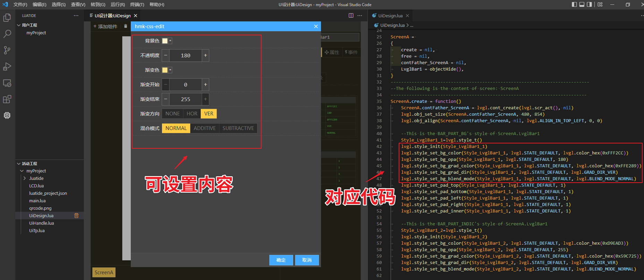Set 渐变方向 to VER
The height and width of the screenshot is (280, 644).
pyautogui.click(x=209, y=114)
